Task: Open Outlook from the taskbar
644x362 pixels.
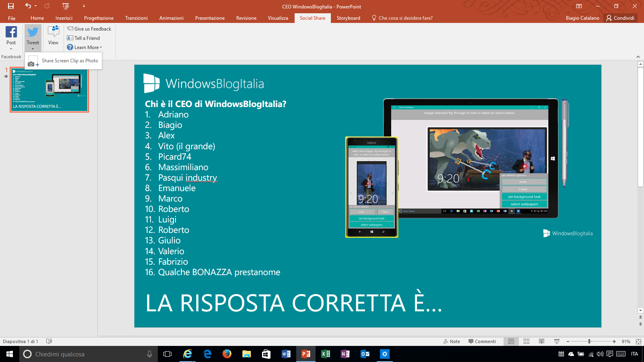Action: click(365, 354)
